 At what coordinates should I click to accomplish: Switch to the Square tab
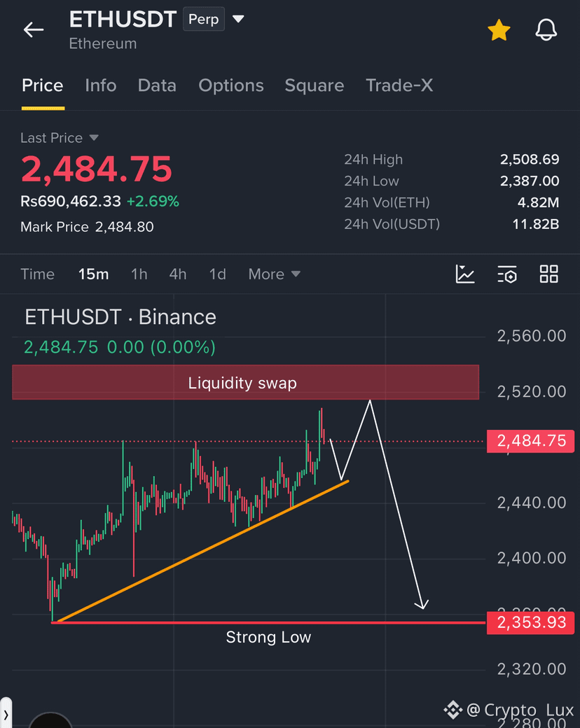[314, 85]
